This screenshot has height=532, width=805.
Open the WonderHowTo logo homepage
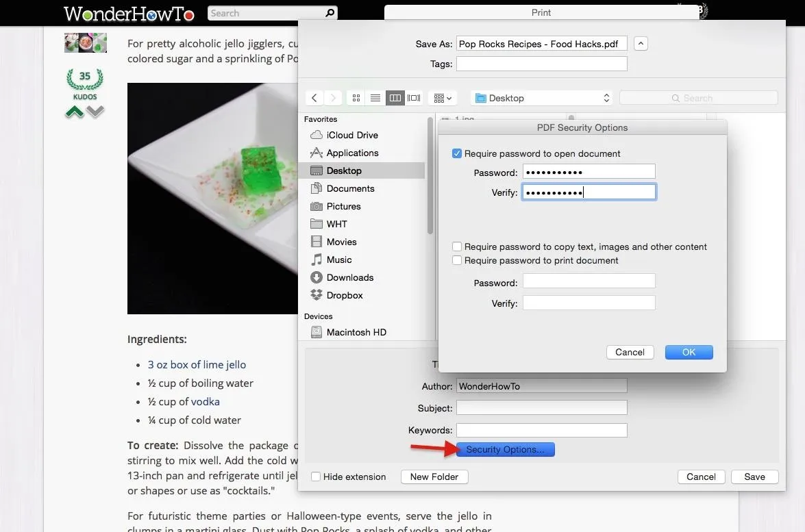(x=129, y=14)
